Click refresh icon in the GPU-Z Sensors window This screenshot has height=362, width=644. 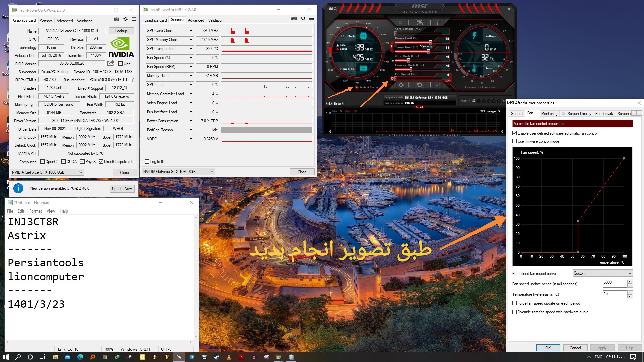[x=303, y=19]
